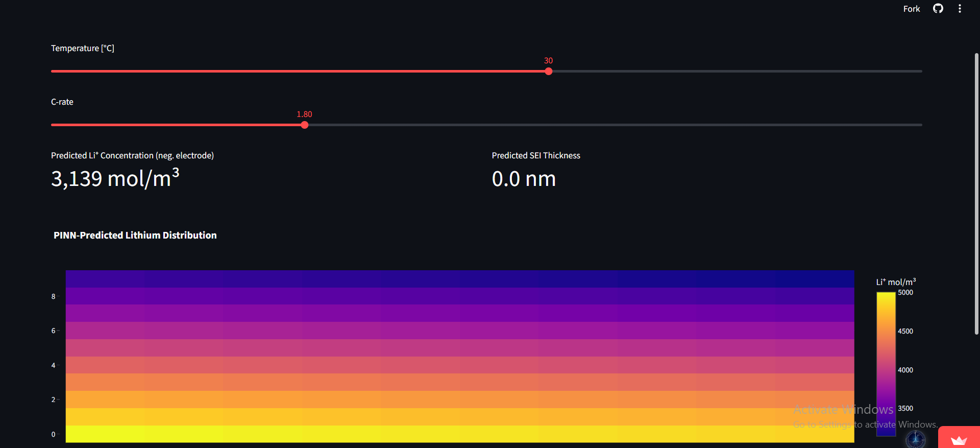Click the unfilled grey part of C-rate track
This screenshot has width=980, height=448.
pyautogui.click(x=612, y=125)
